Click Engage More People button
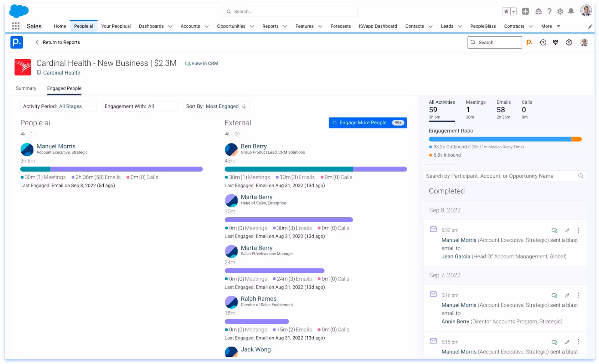Image resolution: width=599 pixels, height=364 pixels. point(368,123)
